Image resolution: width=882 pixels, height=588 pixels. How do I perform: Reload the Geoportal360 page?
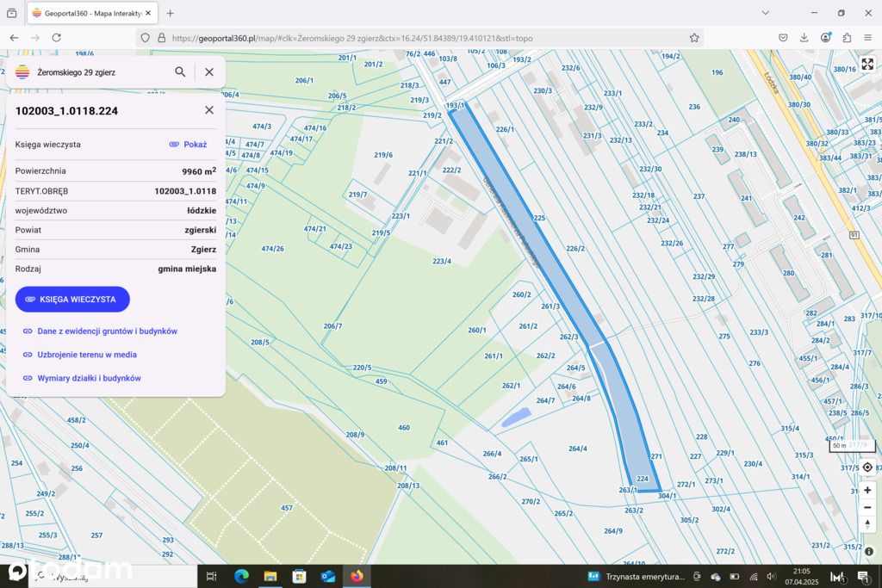(56, 38)
